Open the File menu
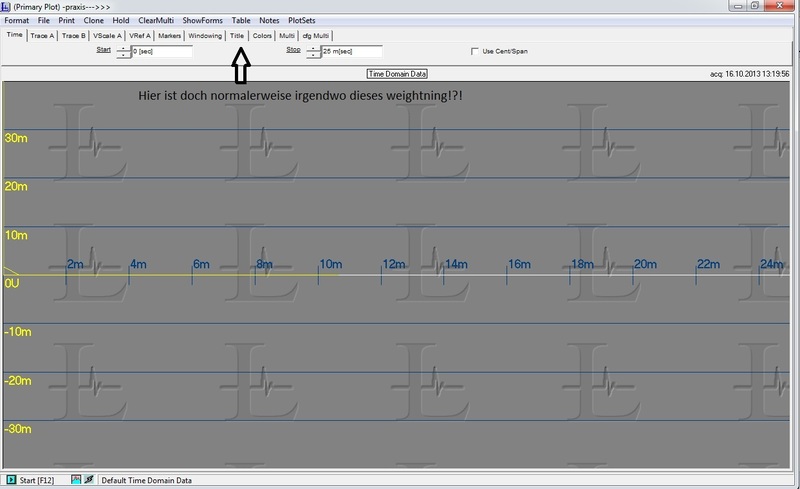The width and height of the screenshot is (800, 489). click(44, 20)
